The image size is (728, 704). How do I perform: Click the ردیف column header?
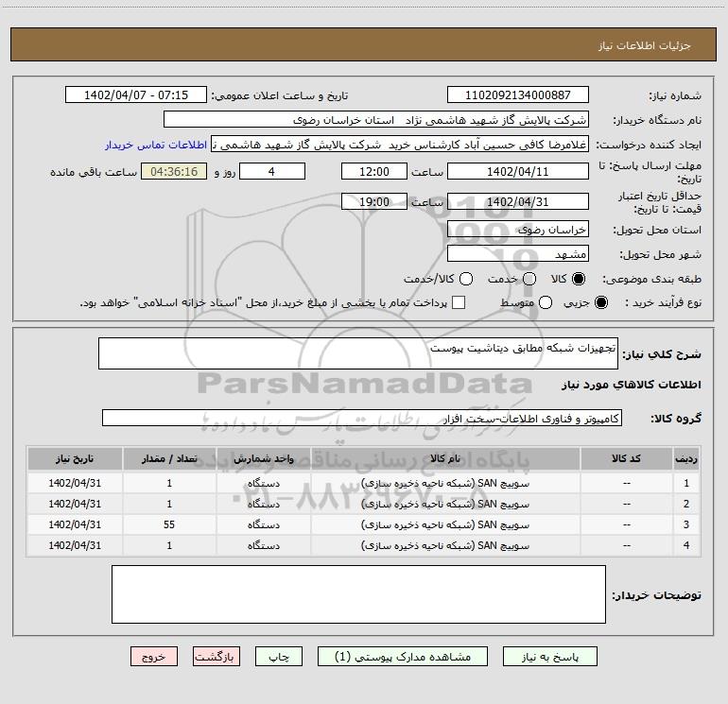(685, 459)
